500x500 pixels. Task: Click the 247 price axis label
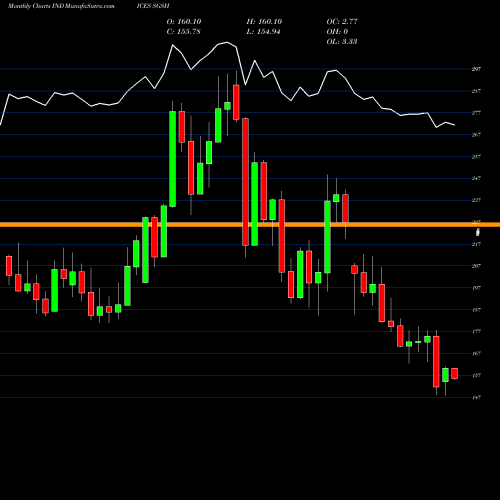click(476, 178)
